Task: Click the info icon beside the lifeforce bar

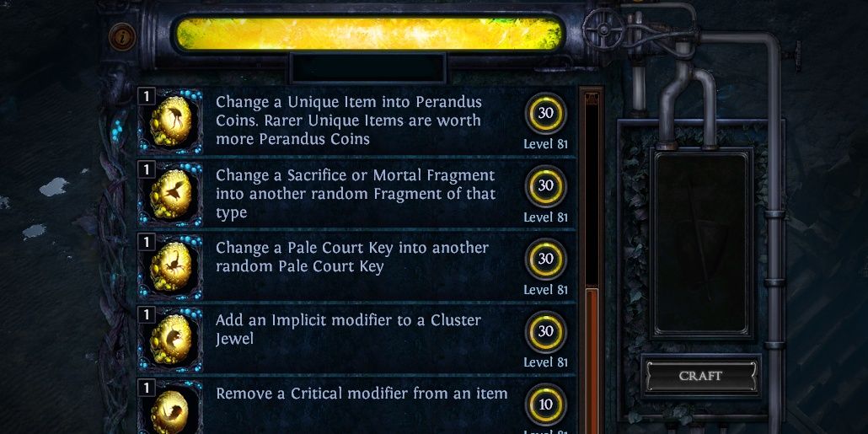Action: 122,37
